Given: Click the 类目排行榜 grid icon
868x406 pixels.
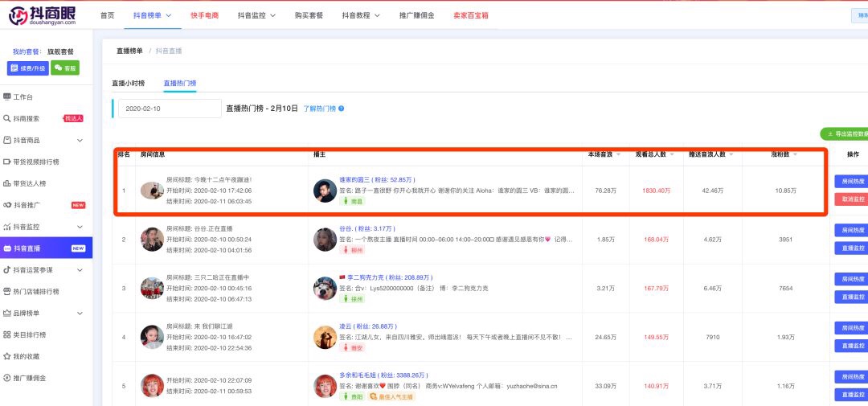Looking at the screenshot, I should [x=7, y=334].
